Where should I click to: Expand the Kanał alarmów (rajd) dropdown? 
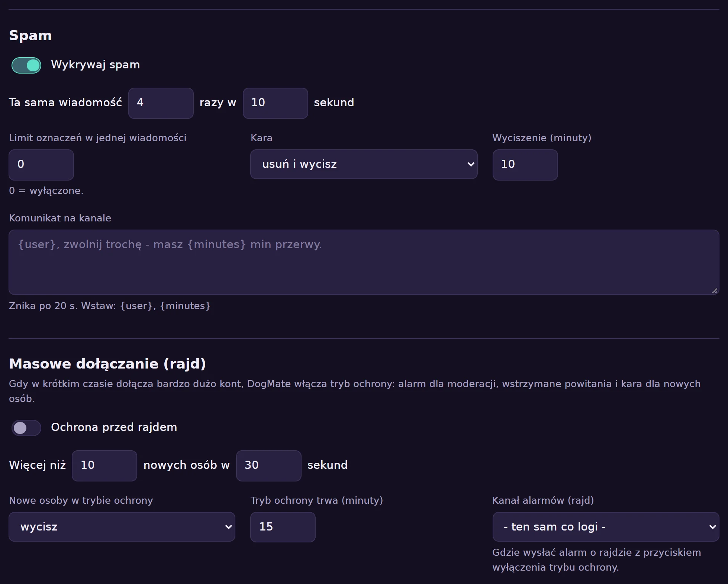(x=606, y=527)
